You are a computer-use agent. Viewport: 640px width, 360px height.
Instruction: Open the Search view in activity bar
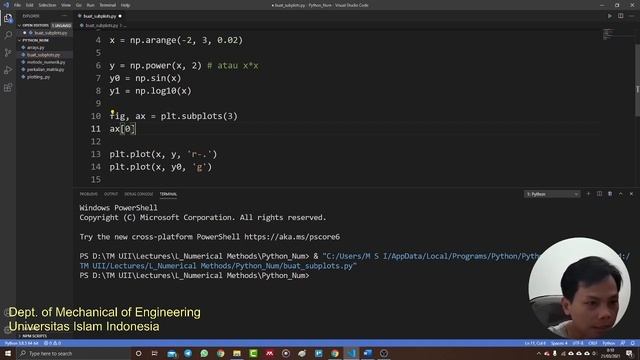pos(8,35)
